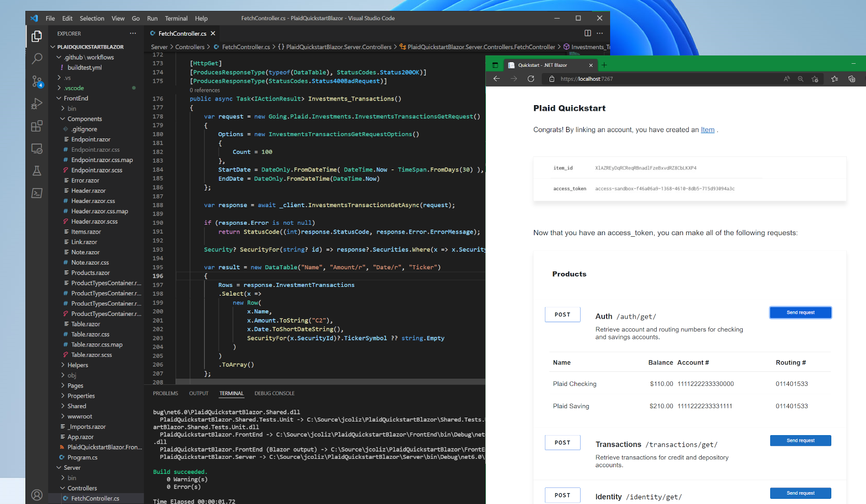Close the FetchController.cs editor tab
866x504 pixels.
pos(213,33)
